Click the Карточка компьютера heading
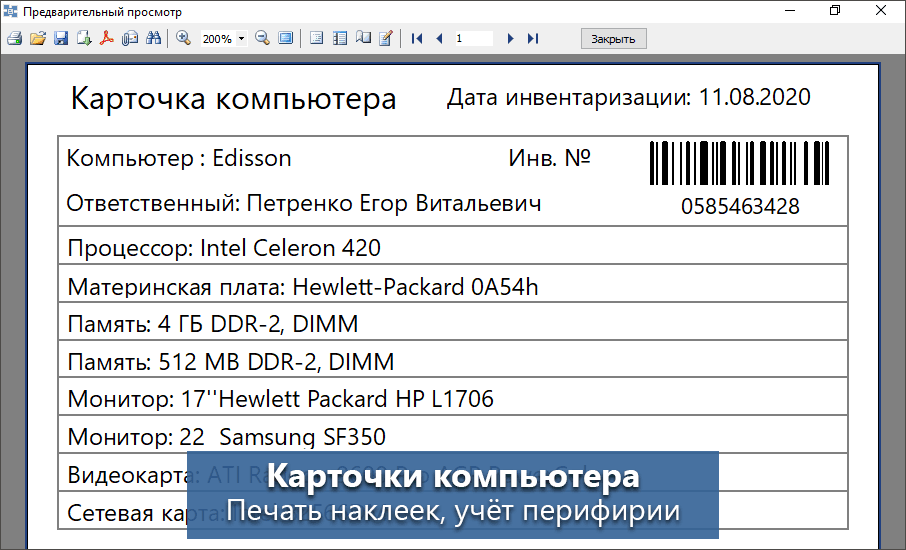This screenshot has width=906, height=550. pyautogui.click(x=233, y=98)
